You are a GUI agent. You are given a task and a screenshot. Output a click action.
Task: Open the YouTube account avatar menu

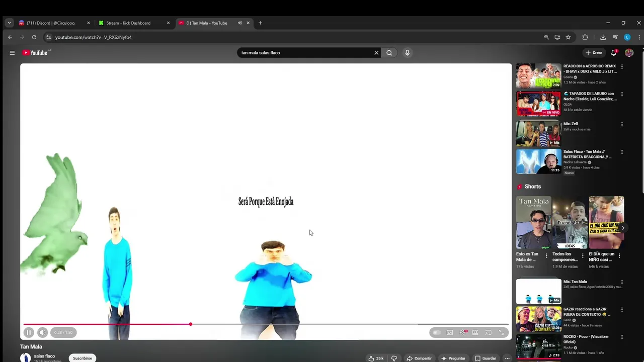click(x=629, y=53)
